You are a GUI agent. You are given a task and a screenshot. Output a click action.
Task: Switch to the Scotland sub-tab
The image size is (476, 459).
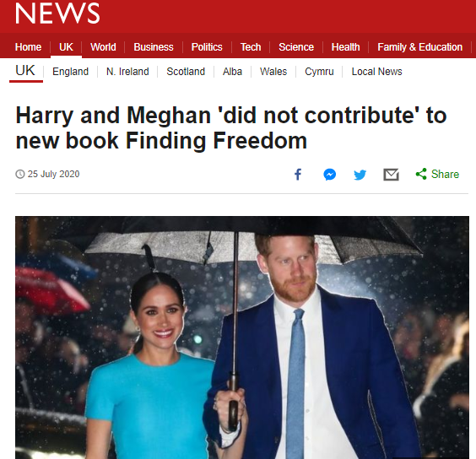(x=186, y=72)
